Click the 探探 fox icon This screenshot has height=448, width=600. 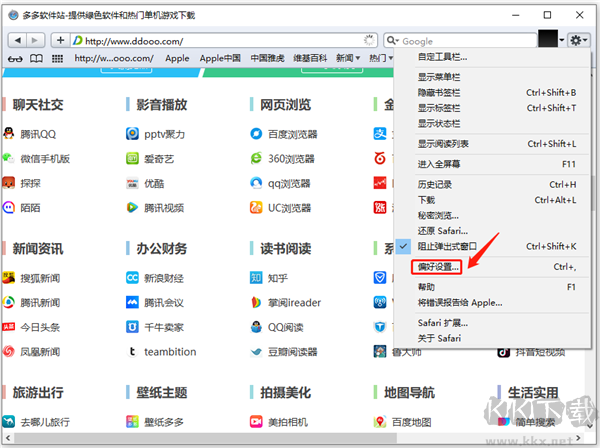pos(8,183)
